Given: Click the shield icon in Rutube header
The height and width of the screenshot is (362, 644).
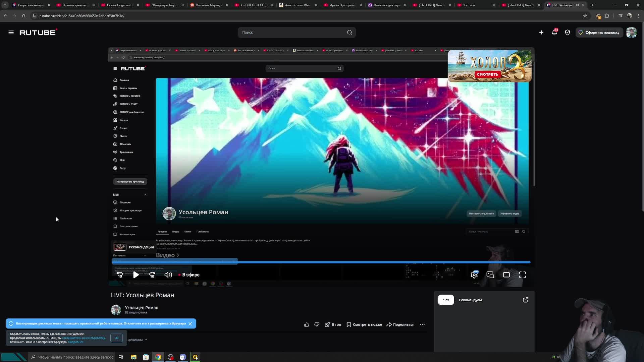Looking at the screenshot, I should pyautogui.click(x=568, y=33).
